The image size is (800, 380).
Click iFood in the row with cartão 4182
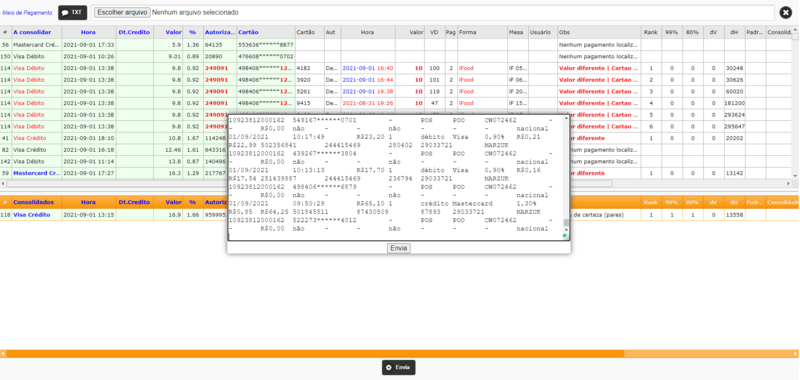pos(466,68)
